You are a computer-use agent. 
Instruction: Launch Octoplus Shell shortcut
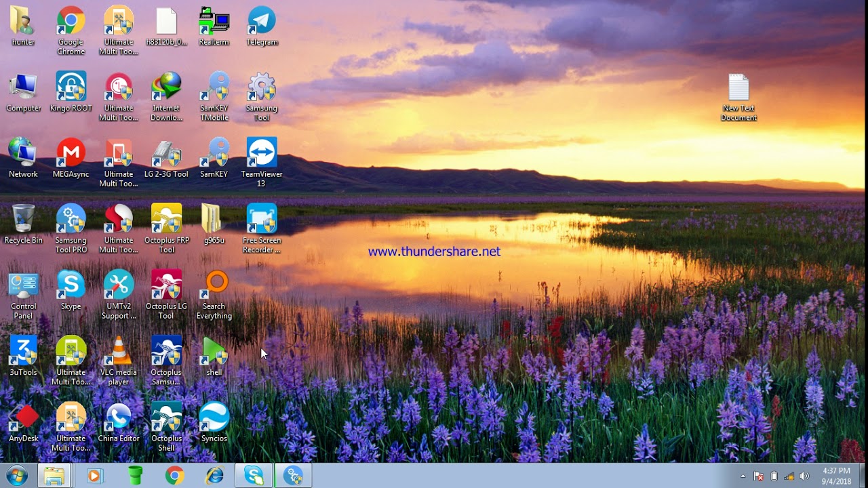(166, 427)
